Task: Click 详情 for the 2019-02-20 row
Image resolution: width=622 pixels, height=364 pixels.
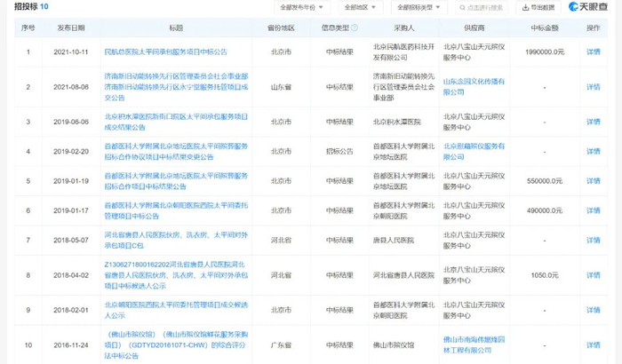Action: pyautogui.click(x=594, y=152)
